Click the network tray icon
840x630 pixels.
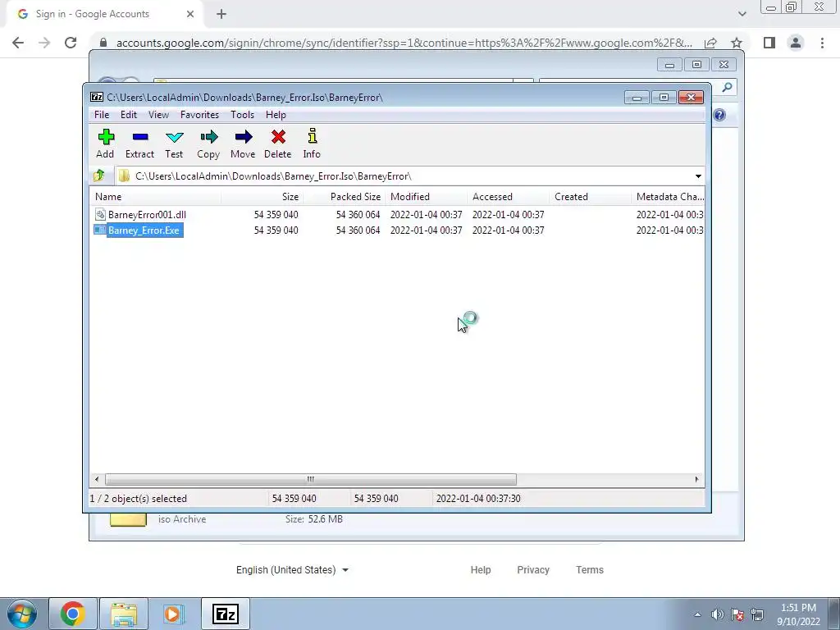(x=757, y=614)
